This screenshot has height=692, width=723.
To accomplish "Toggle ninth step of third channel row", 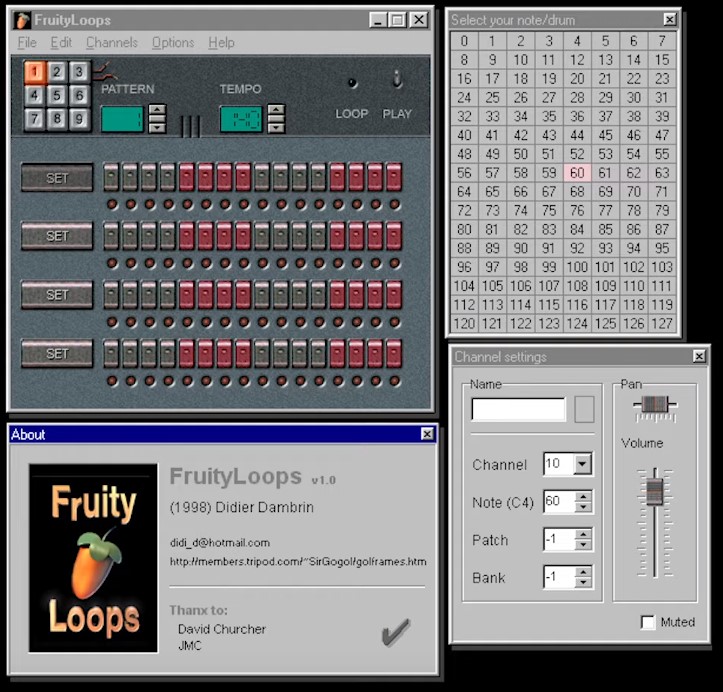I will 262,295.
